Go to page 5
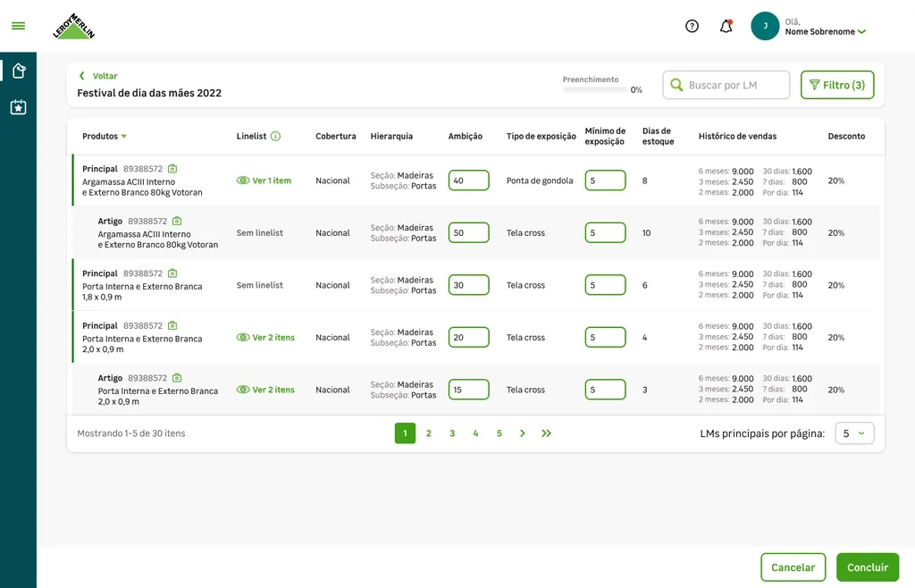The height and width of the screenshot is (588, 915). pyautogui.click(x=499, y=433)
